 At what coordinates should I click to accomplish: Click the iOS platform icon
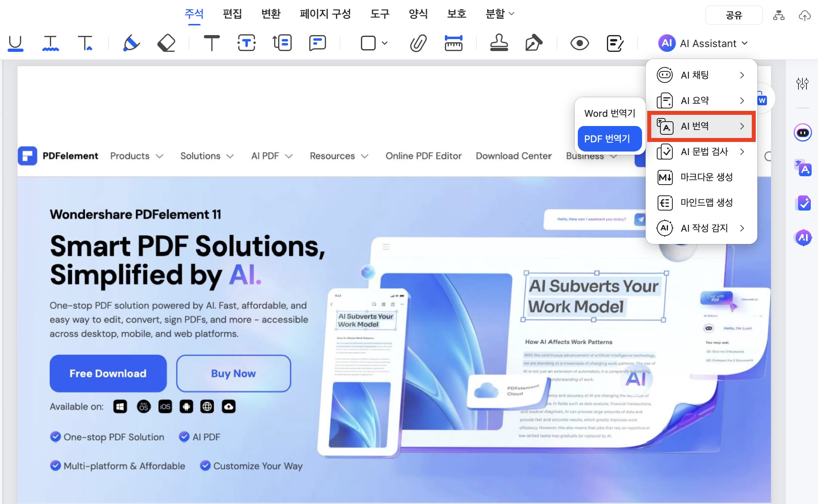[x=165, y=407]
